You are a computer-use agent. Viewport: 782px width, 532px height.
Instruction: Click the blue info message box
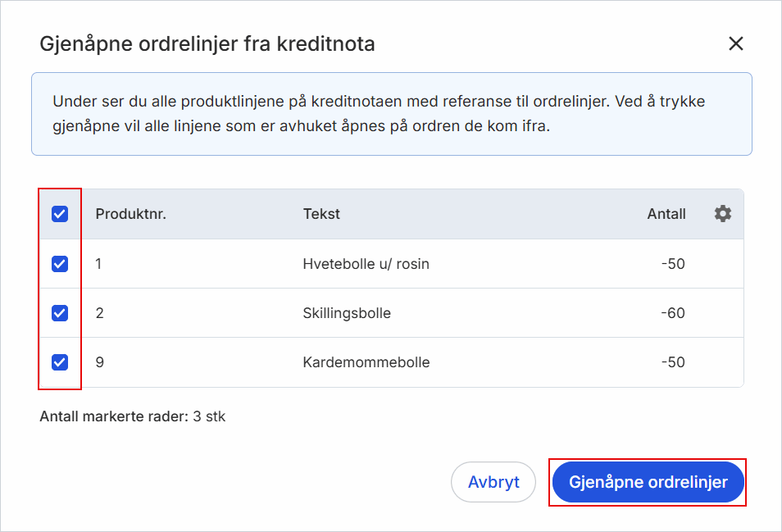pos(392,114)
